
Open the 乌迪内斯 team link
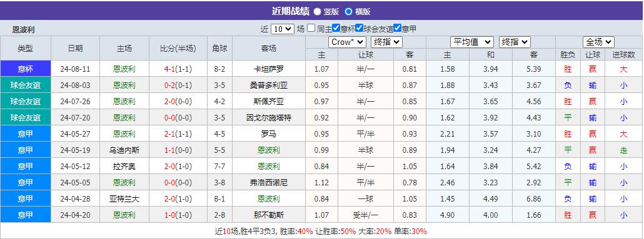tap(124, 150)
